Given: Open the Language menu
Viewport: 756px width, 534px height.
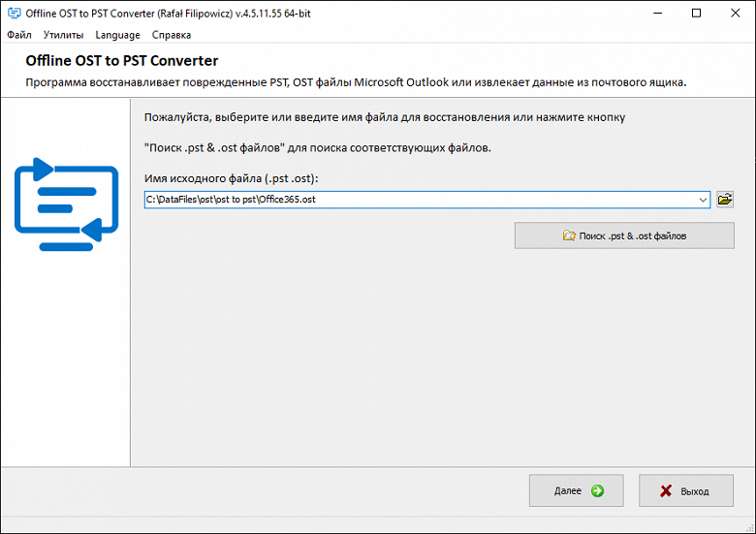Looking at the screenshot, I should tap(117, 35).
